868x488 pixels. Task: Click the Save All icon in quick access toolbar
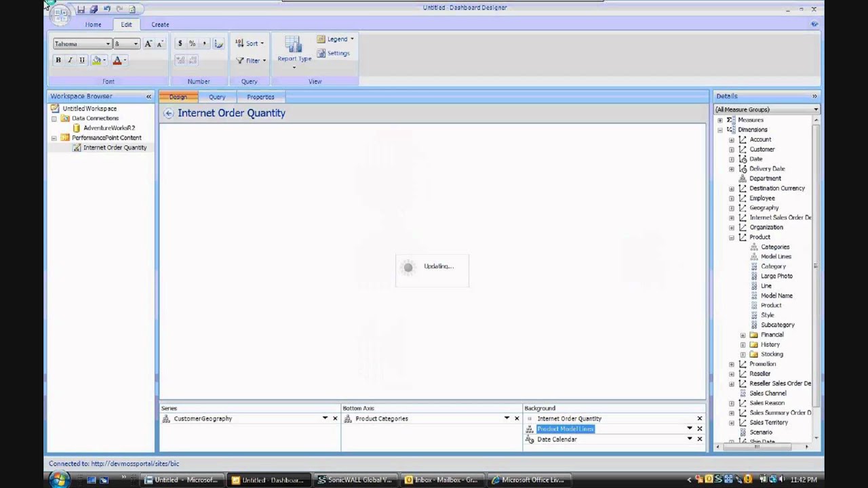coord(94,9)
